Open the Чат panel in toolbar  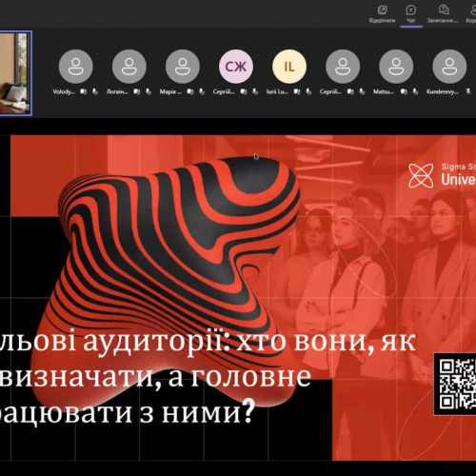click(411, 14)
